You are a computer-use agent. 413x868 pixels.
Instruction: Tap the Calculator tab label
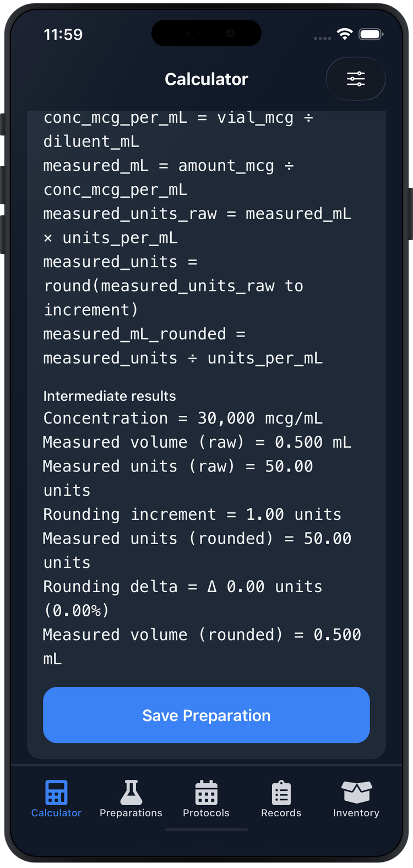tap(56, 812)
